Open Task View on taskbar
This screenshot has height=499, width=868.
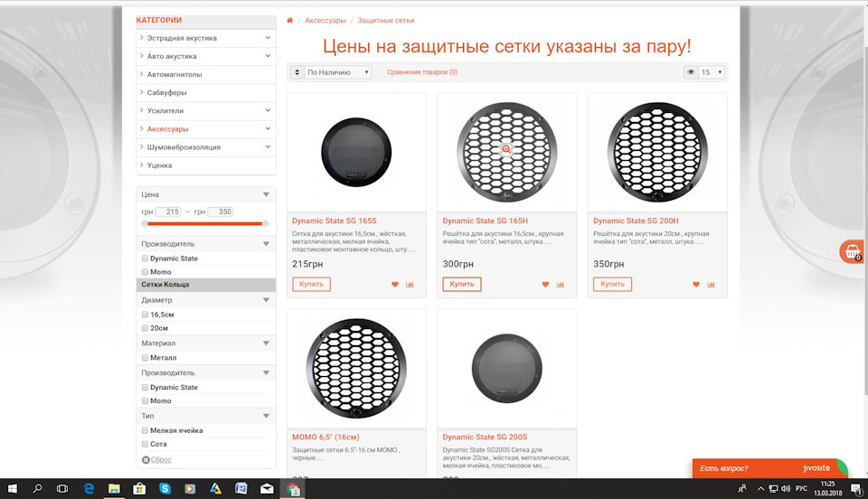point(62,488)
